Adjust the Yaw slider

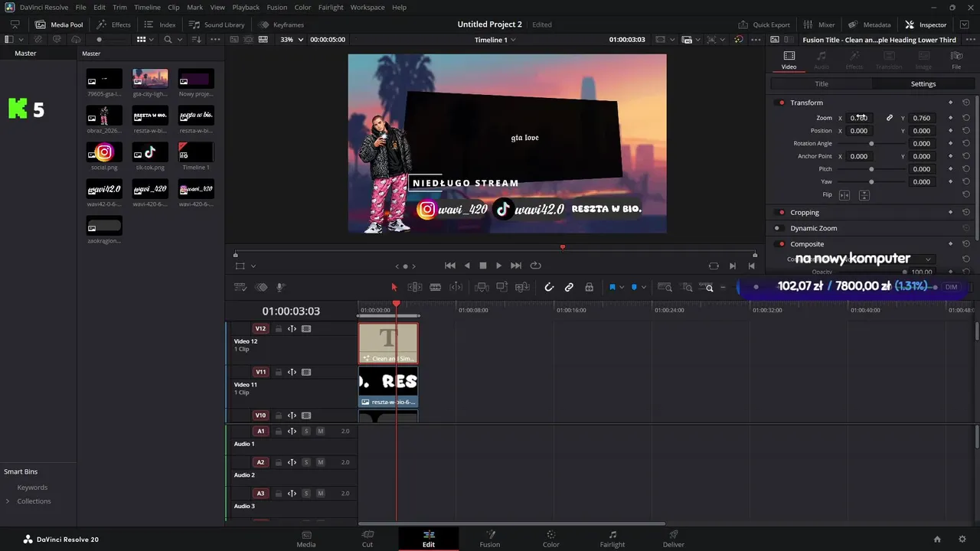click(871, 182)
